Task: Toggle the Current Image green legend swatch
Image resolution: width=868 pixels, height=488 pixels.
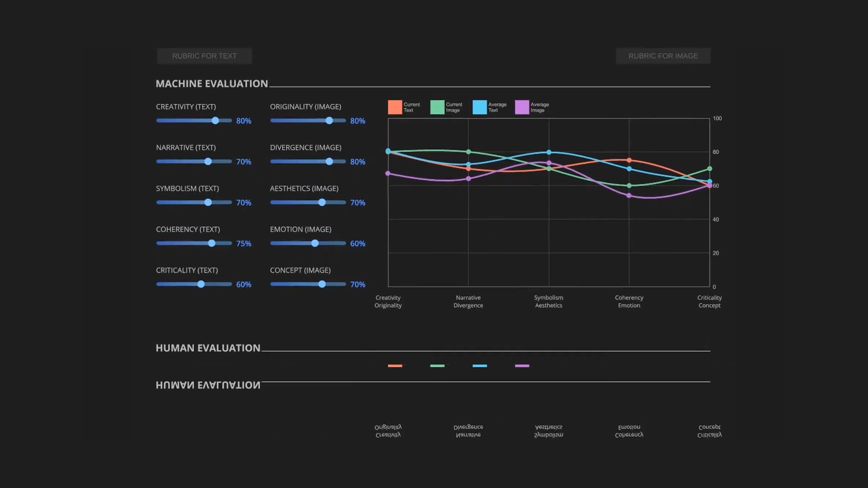Action: click(437, 107)
